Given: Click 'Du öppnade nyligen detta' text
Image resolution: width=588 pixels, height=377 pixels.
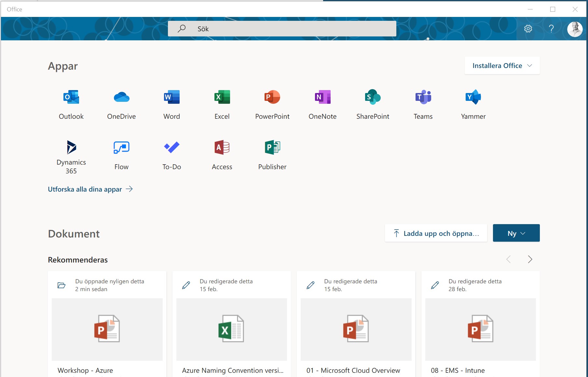Looking at the screenshot, I should 110,281.
